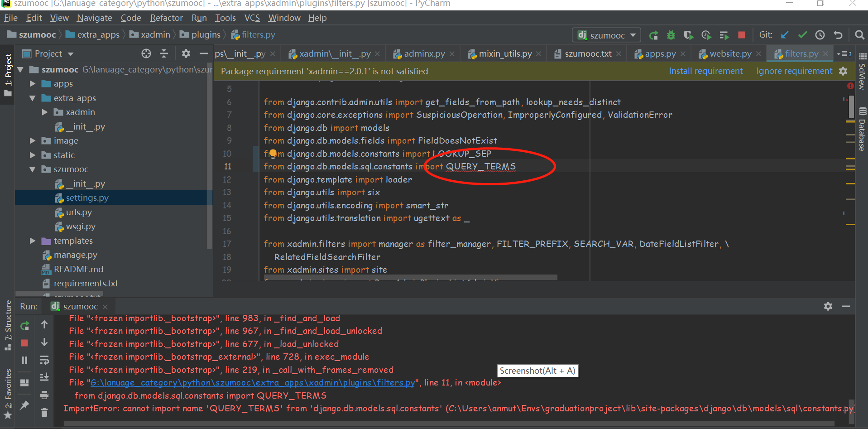Print console output icon
Viewport: 868px width, 429px height.
[x=44, y=395]
